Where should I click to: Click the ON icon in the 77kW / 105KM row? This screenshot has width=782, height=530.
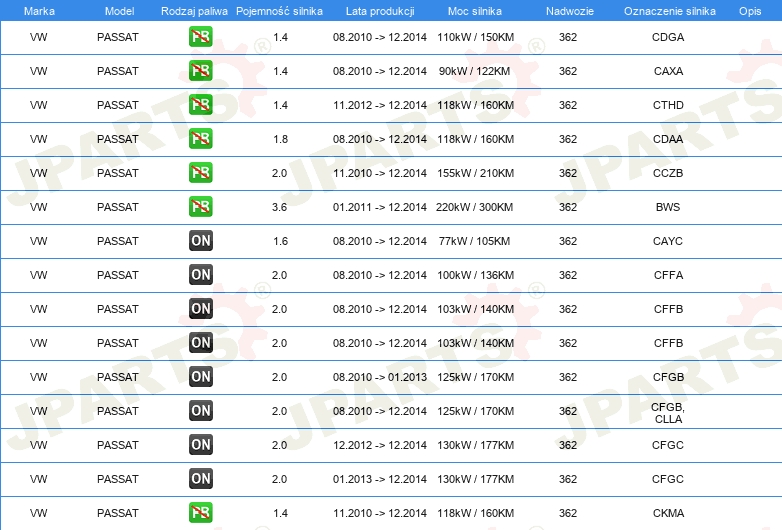pos(200,241)
